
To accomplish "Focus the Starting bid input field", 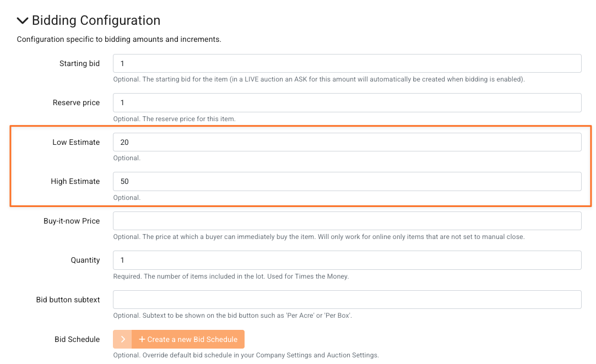I will click(347, 63).
